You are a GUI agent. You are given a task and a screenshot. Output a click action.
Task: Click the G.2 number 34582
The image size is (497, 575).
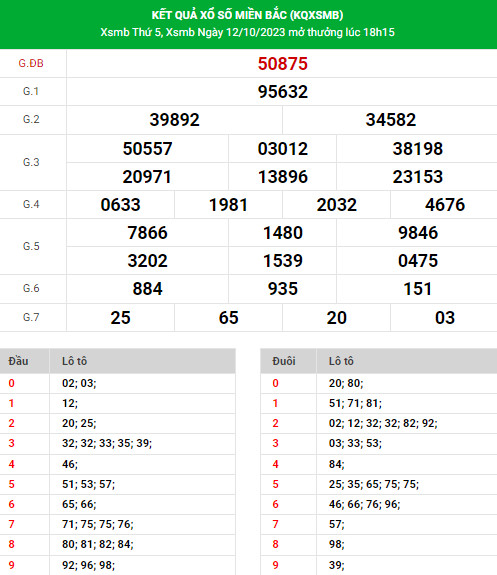391,120
